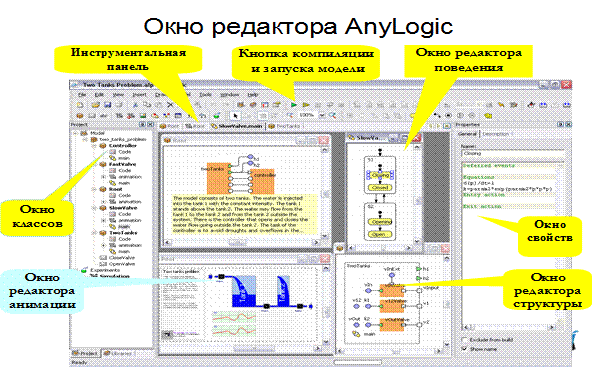593x368 pixels.
Task: Select the Open state in statechart
Action: pyautogui.click(x=380, y=234)
